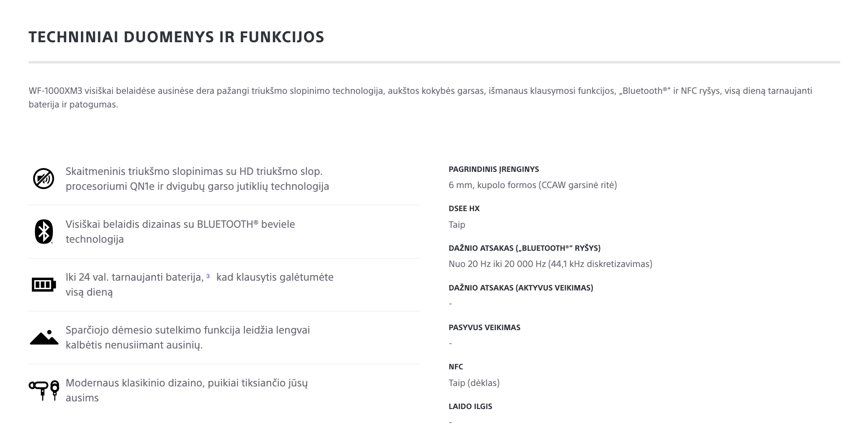Select the TECHNINIAI DUOMENYS IR FUNKCIJOS heading
Viewport: 868px width, 447px height.
[176, 37]
